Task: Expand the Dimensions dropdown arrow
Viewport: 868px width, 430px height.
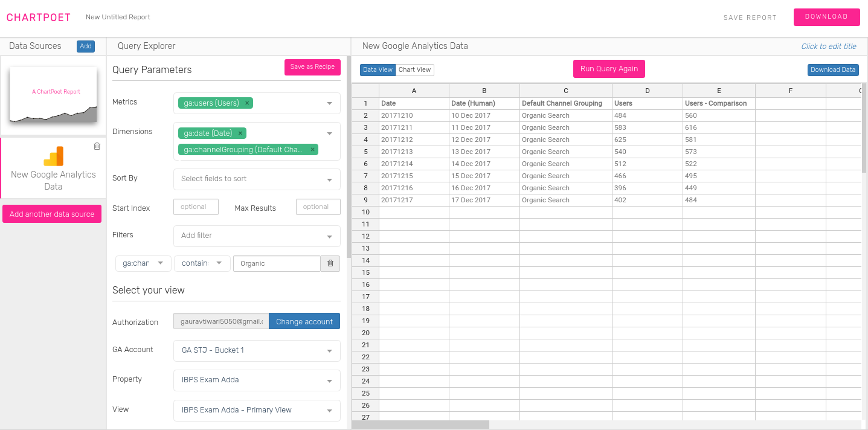Action: click(330, 133)
